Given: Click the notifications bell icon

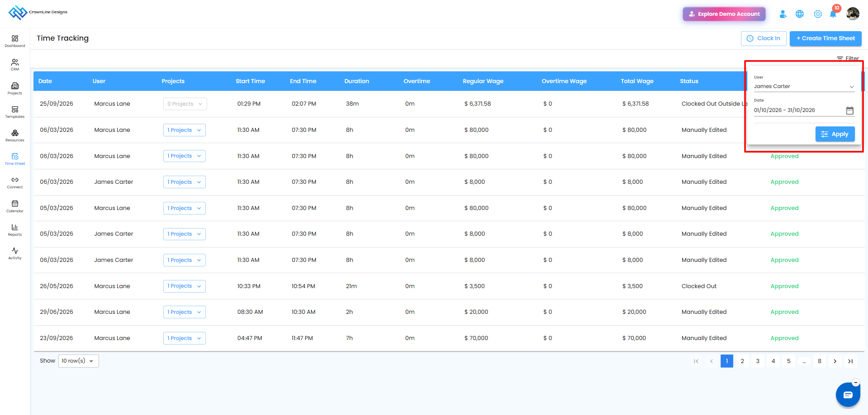Looking at the screenshot, I should point(833,14).
